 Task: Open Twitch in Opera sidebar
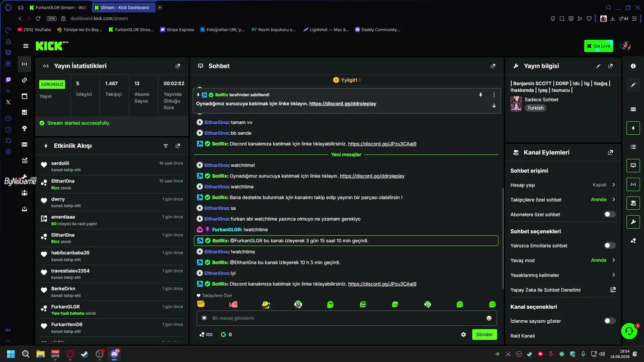click(x=8, y=80)
